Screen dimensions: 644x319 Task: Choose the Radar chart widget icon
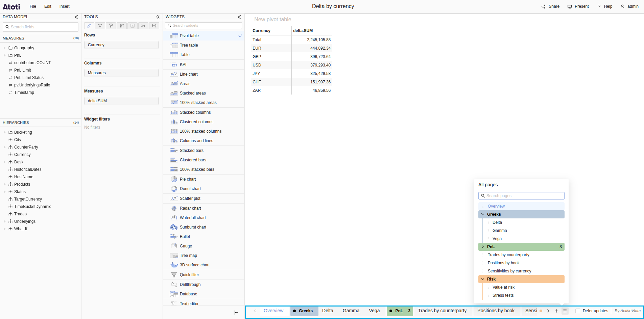click(174, 208)
